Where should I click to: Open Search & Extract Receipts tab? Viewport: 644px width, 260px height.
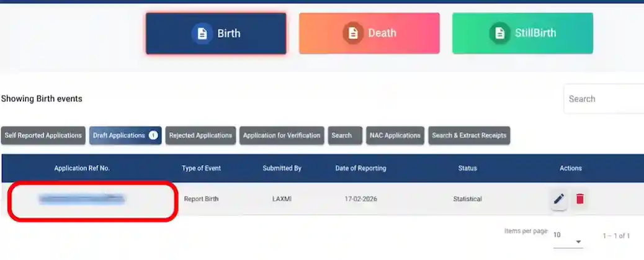[470, 135]
